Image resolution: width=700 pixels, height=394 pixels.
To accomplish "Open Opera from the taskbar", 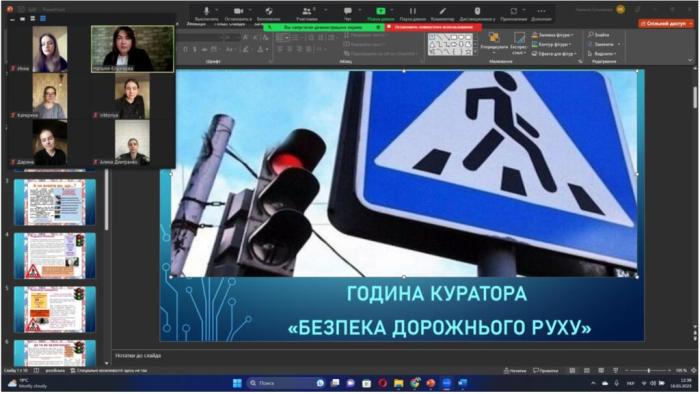I will click(x=382, y=383).
